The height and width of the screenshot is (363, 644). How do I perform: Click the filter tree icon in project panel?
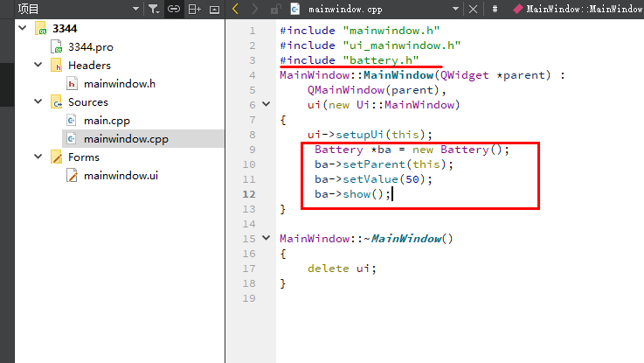click(x=153, y=9)
